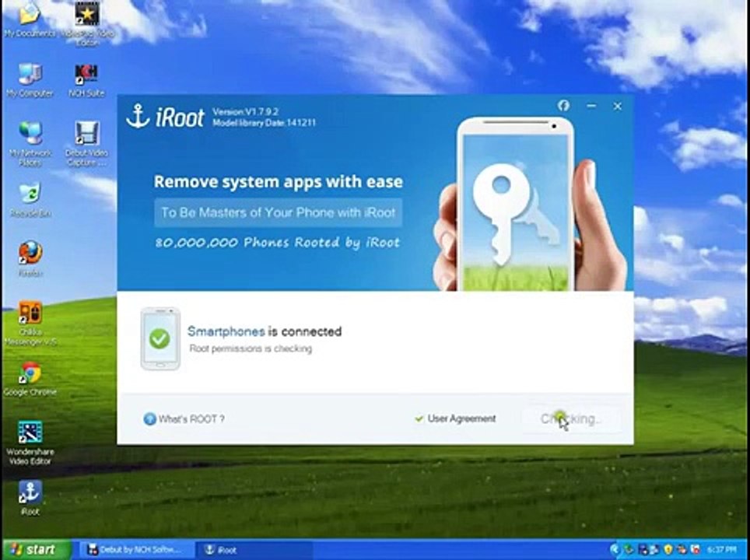Click the taskbar clock showing 6:37 PM
The image size is (750, 560).
(722, 549)
